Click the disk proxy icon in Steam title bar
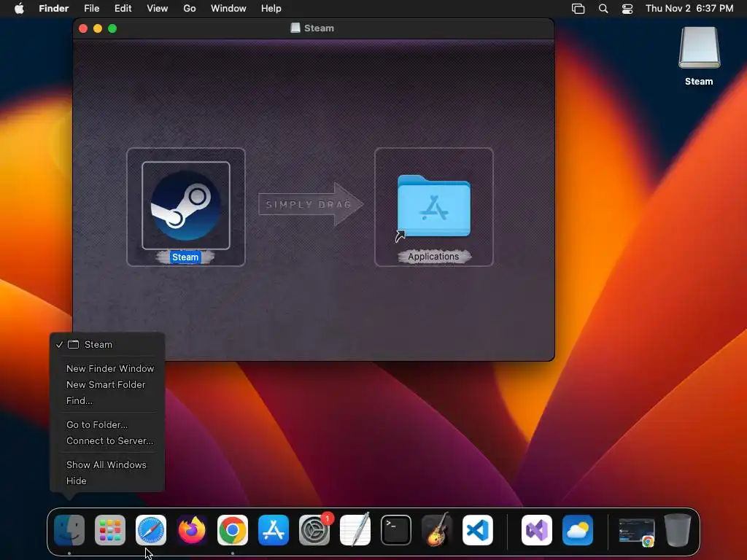 pos(295,28)
